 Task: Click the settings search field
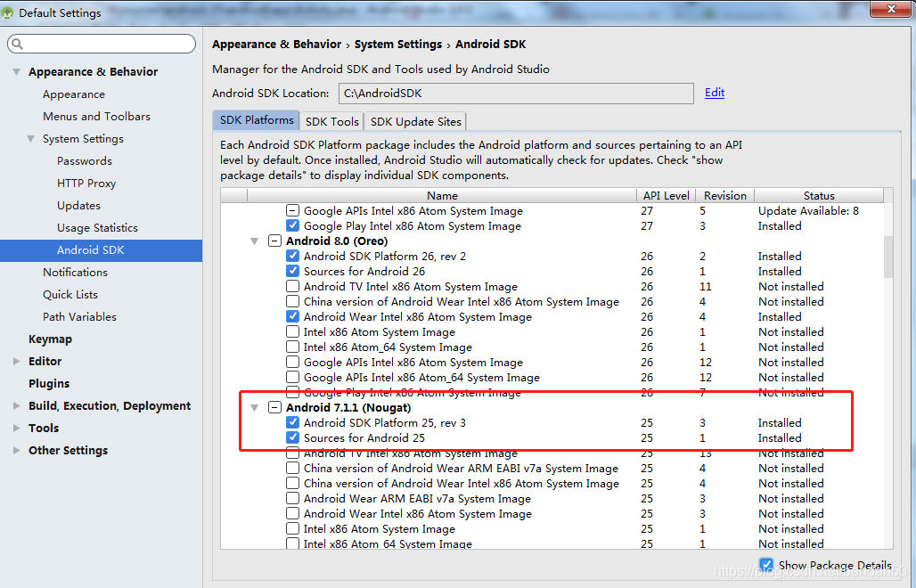click(102, 44)
